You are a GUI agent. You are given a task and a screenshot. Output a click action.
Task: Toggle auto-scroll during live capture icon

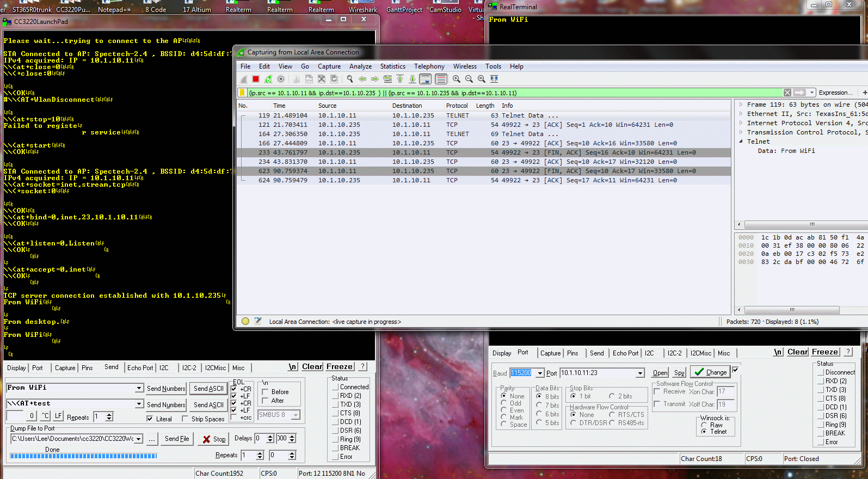coord(426,79)
